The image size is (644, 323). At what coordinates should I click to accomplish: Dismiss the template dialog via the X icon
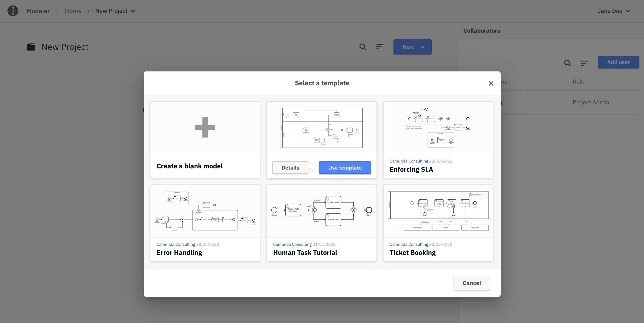(x=491, y=83)
